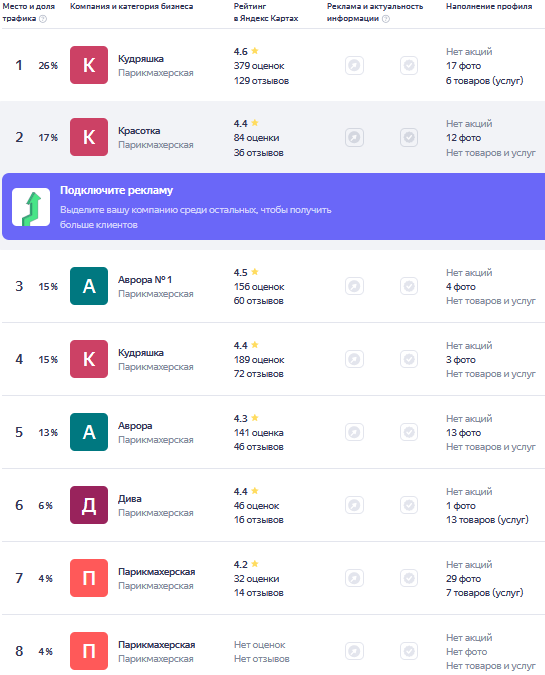The image size is (545, 675).
Task: Open the teal А avatar of Аврора № 1
Action: (89, 286)
